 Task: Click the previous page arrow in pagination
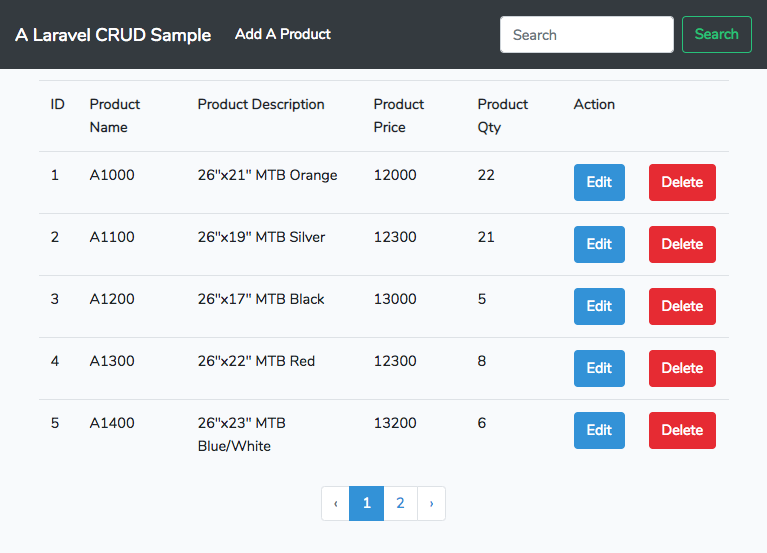pyautogui.click(x=336, y=503)
